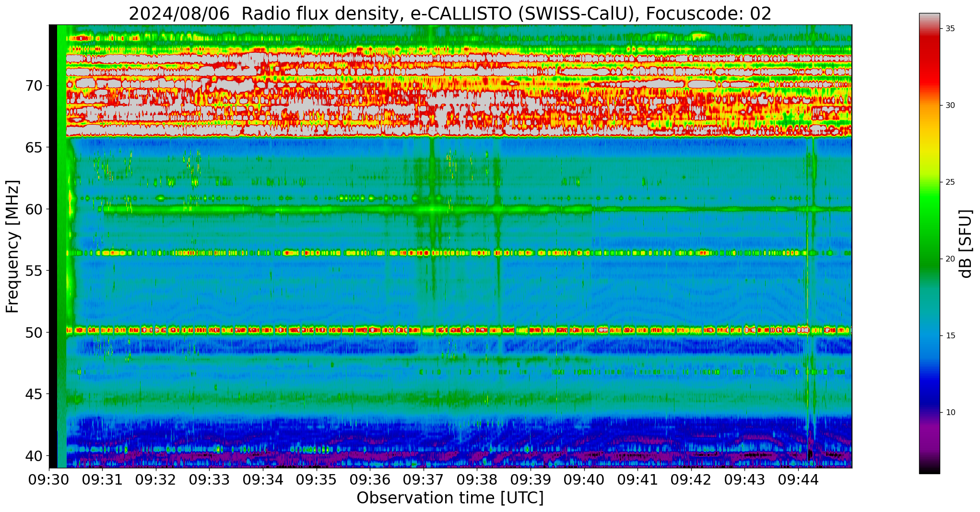Click the 09:33 time tick label
The image size is (980, 512).
(209, 480)
